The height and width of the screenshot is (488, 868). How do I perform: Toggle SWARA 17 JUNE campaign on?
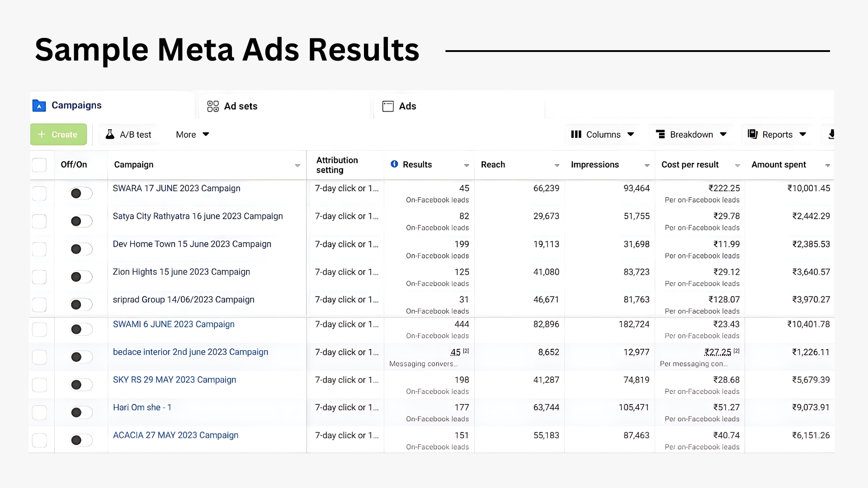click(81, 193)
